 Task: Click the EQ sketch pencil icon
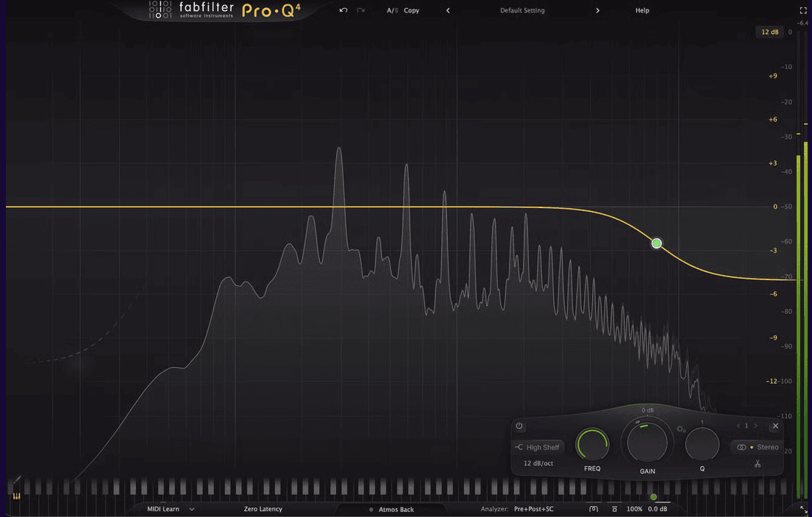click(x=17, y=479)
